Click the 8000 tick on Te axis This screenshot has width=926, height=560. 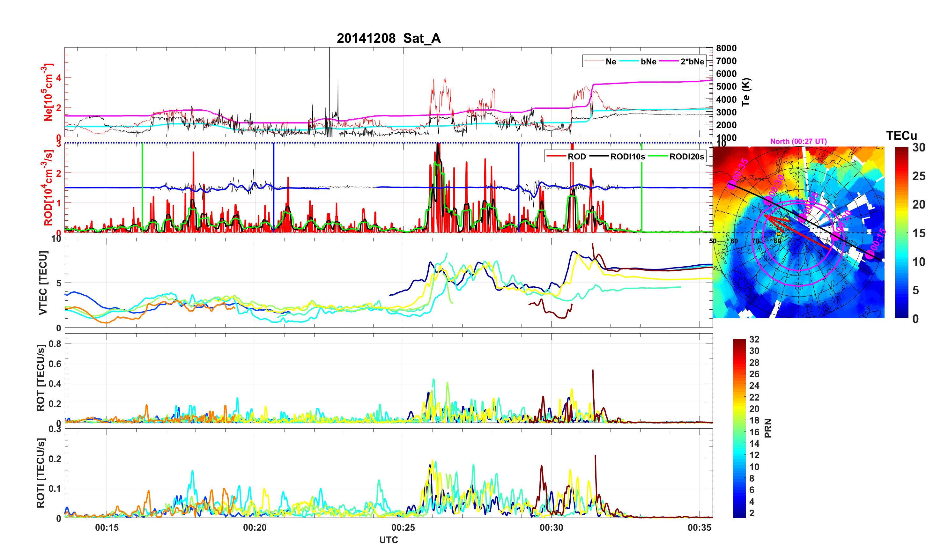726,48
